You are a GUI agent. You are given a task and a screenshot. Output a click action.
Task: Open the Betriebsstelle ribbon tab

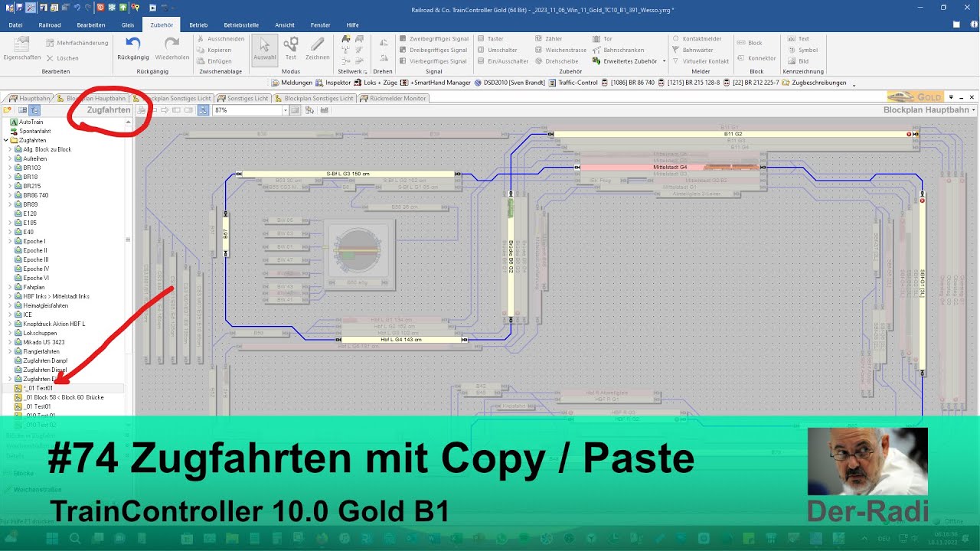tap(241, 24)
